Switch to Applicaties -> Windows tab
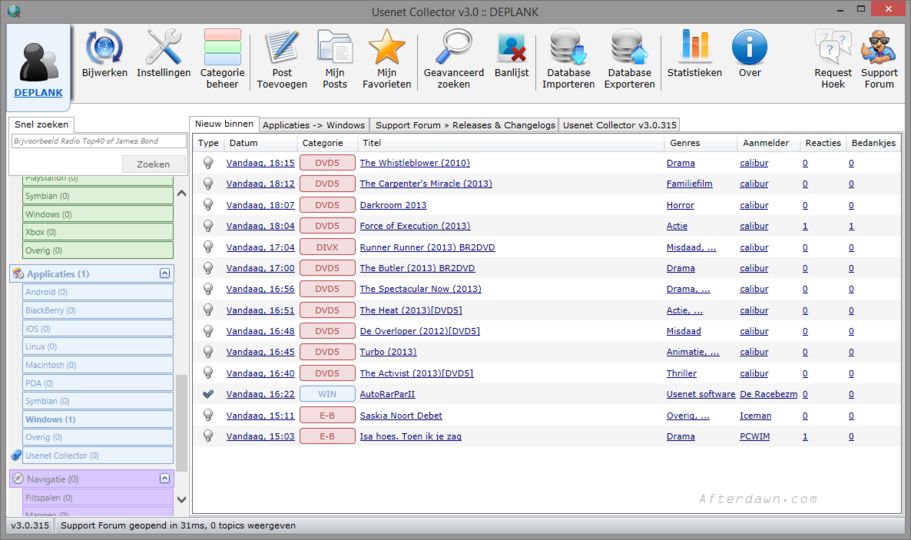Image resolution: width=911 pixels, height=540 pixels. [314, 125]
